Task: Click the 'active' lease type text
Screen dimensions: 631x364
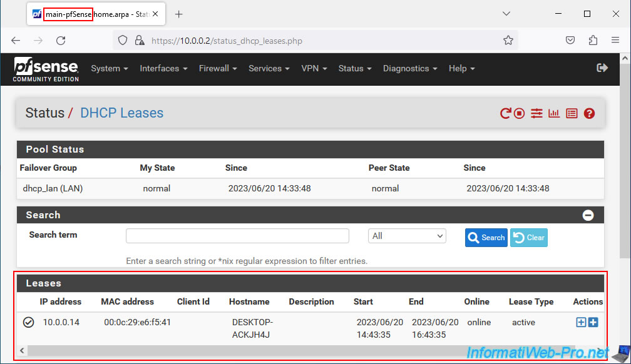Action: [x=523, y=323]
